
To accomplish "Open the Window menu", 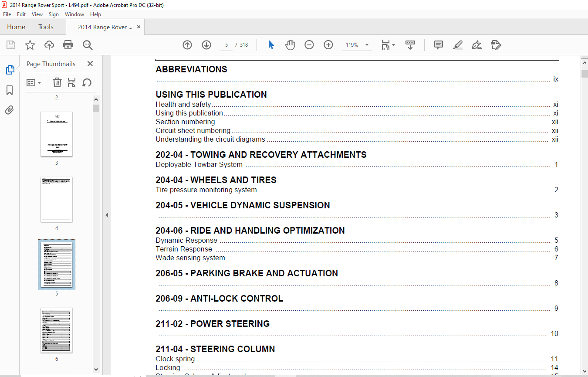I will (x=74, y=14).
